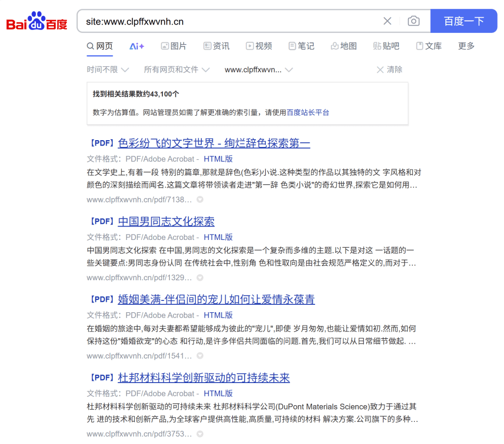Click the small icon after the 中国男同志 result URL
The image size is (504, 444).
point(200,278)
